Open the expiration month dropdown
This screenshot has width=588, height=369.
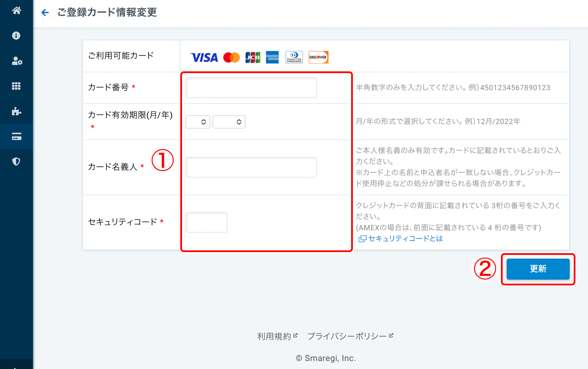point(198,122)
